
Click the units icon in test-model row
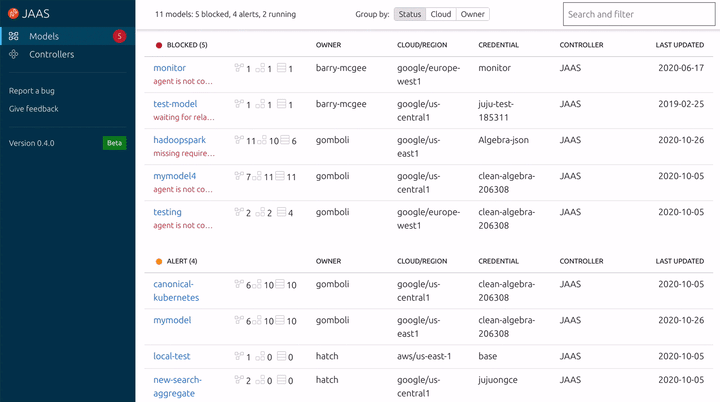coord(260,104)
